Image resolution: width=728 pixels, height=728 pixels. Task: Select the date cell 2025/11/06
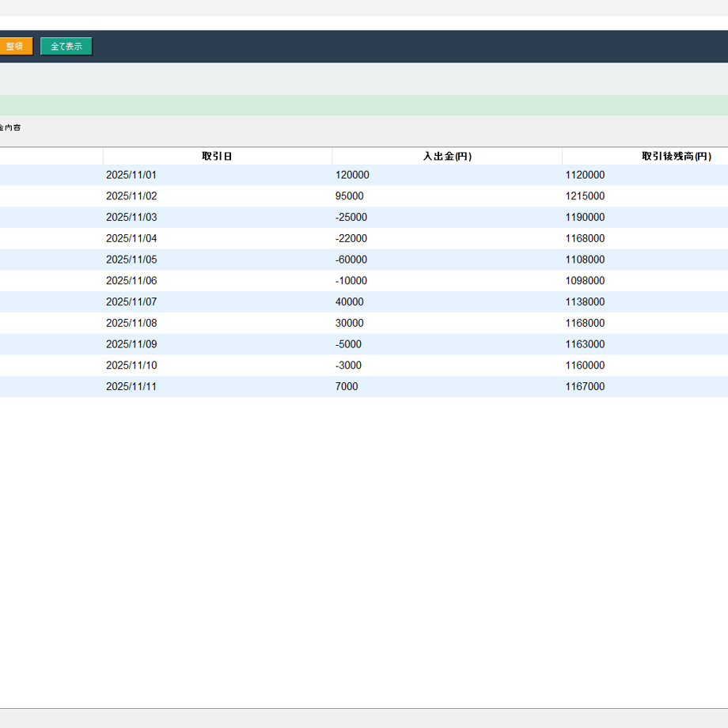tap(131, 280)
